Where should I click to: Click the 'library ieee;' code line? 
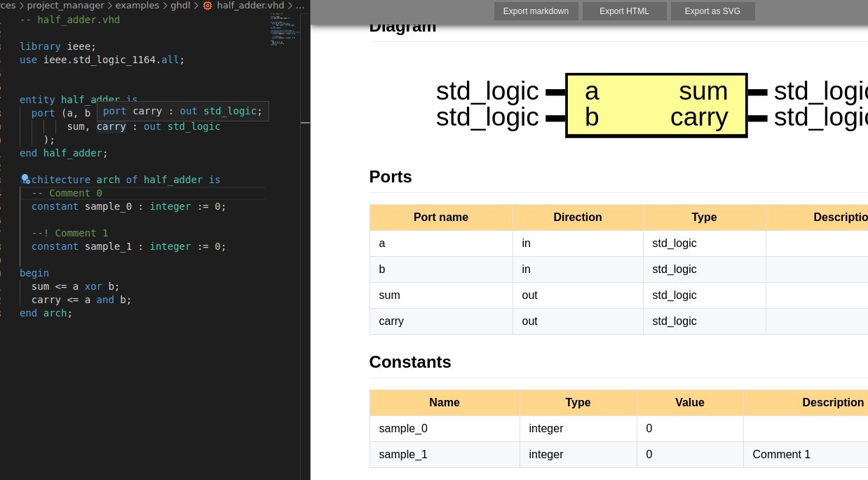[58, 46]
